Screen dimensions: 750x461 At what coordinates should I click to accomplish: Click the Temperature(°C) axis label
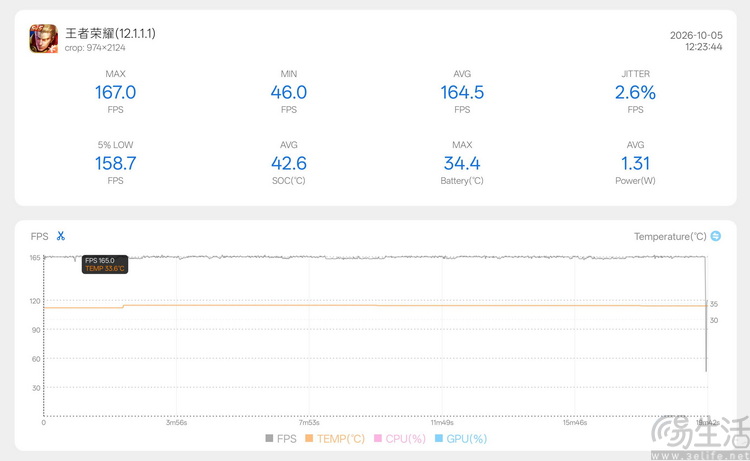[670, 236]
